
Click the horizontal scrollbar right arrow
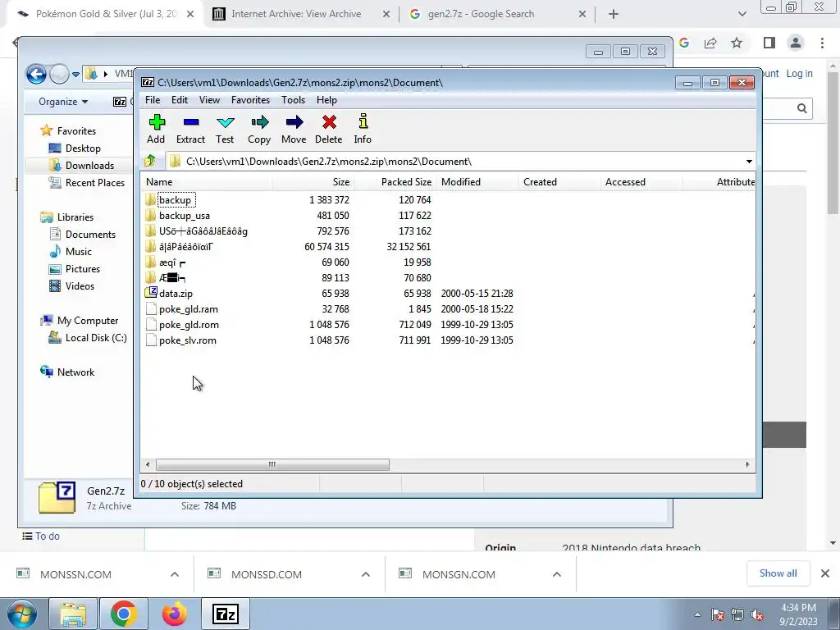tap(748, 464)
